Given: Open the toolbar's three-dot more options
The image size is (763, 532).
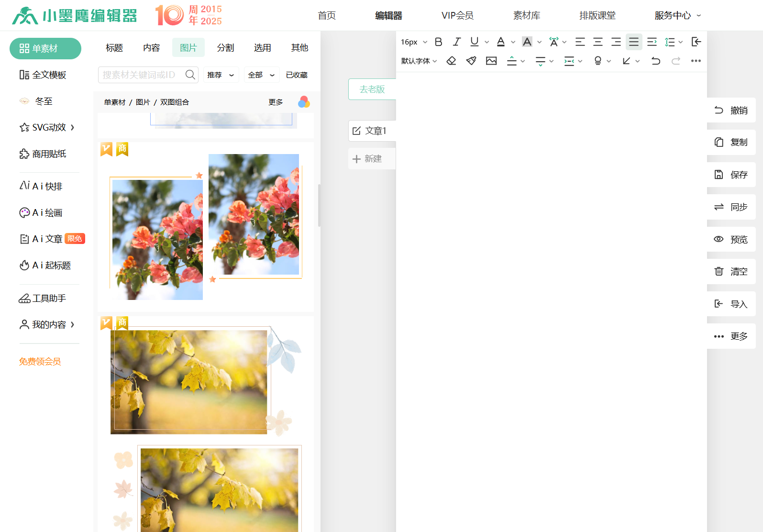Looking at the screenshot, I should (696, 61).
